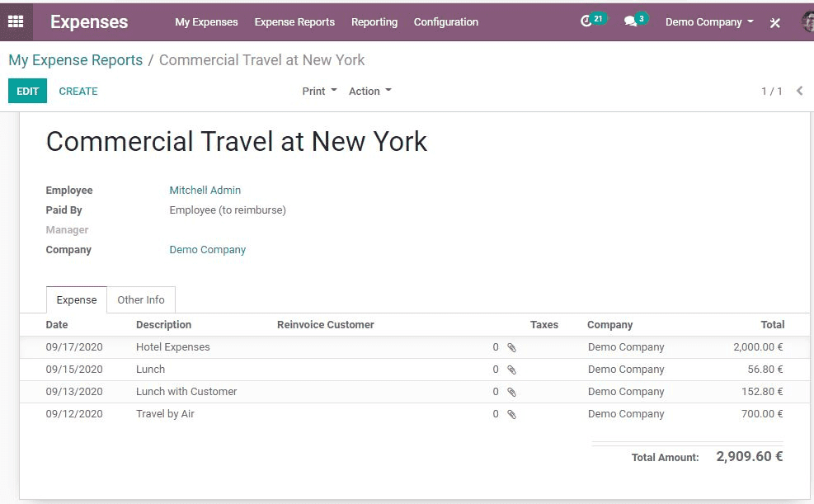Open the Print dropdown
The image size is (814, 504).
[319, 91]
